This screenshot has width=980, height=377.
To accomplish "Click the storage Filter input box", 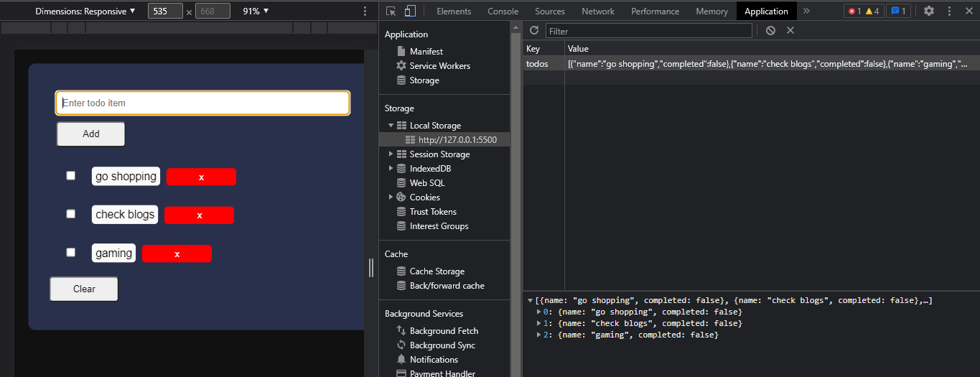I will [x=649, y=31].
